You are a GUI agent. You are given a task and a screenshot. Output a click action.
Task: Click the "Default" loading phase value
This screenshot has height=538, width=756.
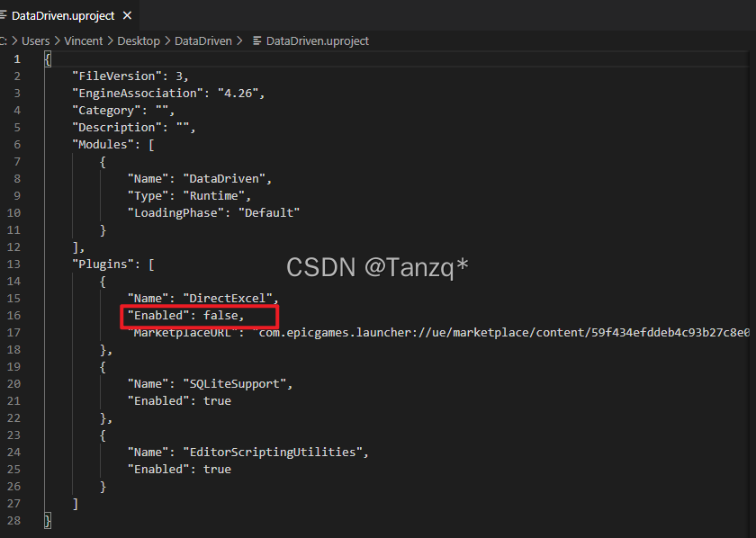pyautogui.click(x=269, y=213)
